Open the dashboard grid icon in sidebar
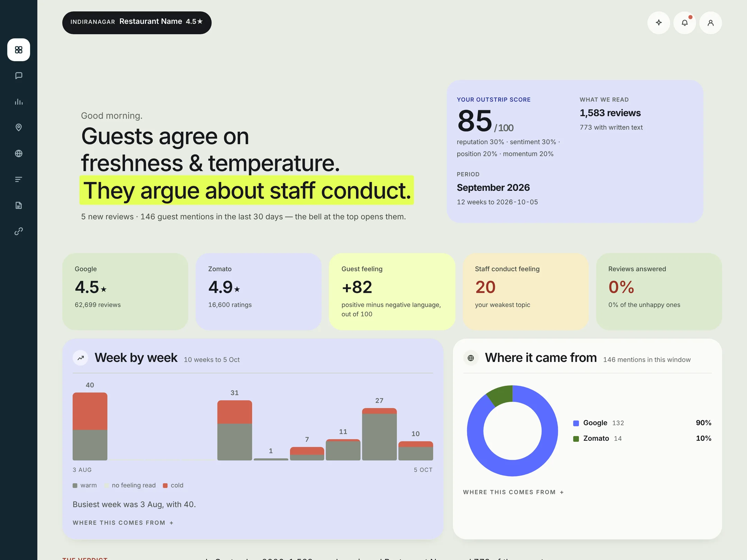Image resolution: width=747 pixels, height=560 pixels. (19, 50)
